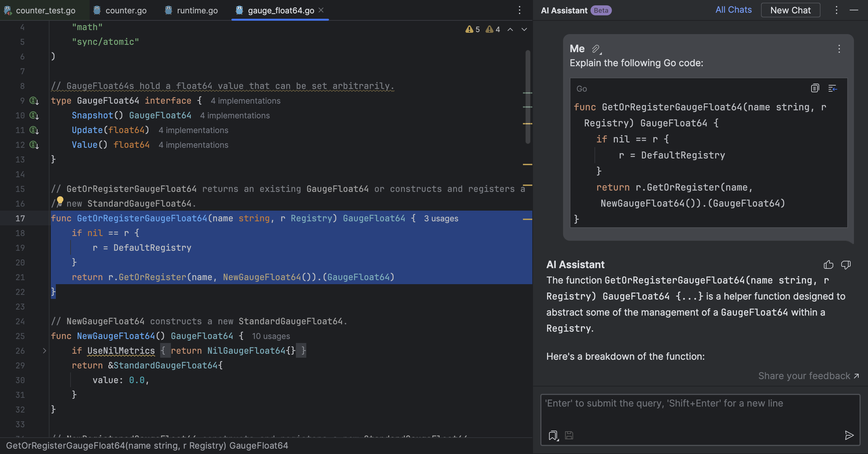Jump to previous highlighted problem arrow
This screenshot has width=868, height=454.
click(x=510, y=29)
